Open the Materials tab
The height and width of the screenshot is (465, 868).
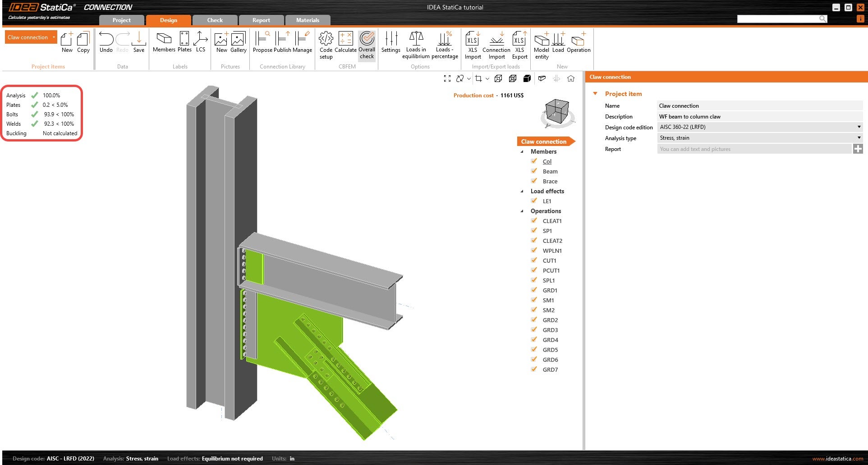(308, 20)
